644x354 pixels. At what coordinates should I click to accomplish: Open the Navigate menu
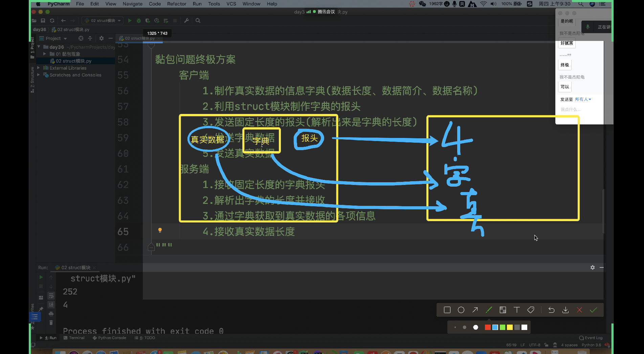coord(132,4)
